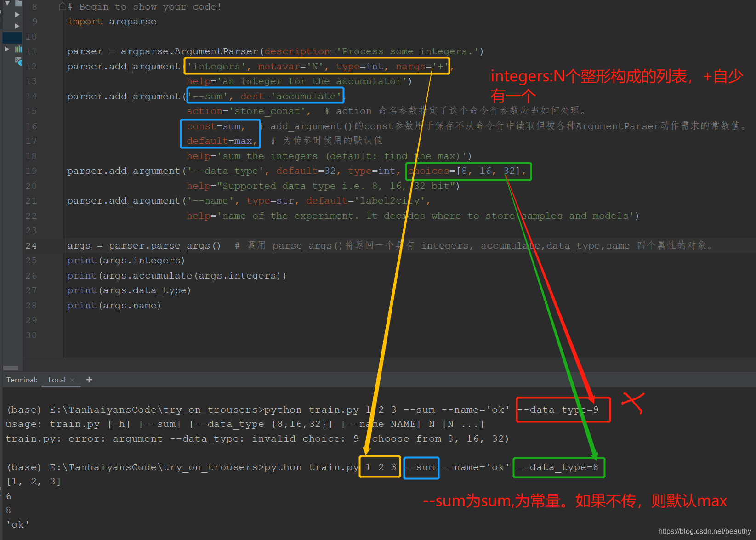756x540 pixels.
Task: Close the Local terminal tab
Action: point(72,380)
